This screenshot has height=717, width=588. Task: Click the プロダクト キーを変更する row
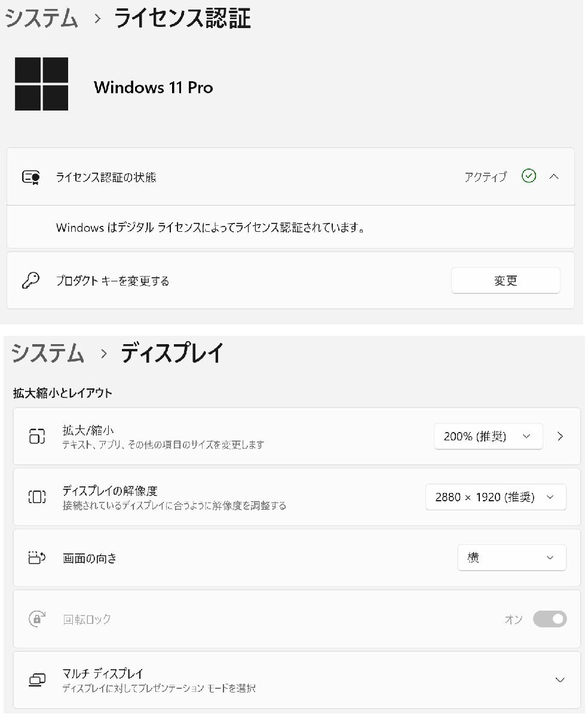(290, 280)
